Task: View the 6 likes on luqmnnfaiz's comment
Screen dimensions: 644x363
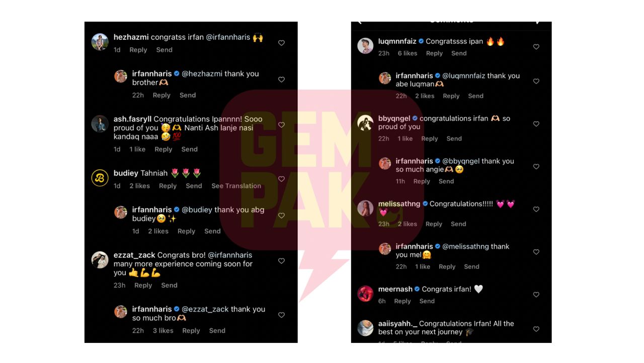Action: tap(408, 53)
